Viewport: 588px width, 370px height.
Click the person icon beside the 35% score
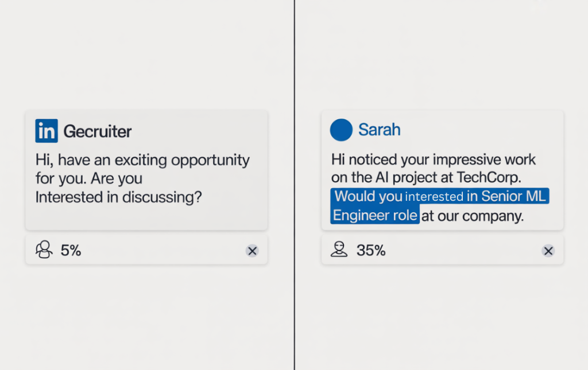(339, 250)
